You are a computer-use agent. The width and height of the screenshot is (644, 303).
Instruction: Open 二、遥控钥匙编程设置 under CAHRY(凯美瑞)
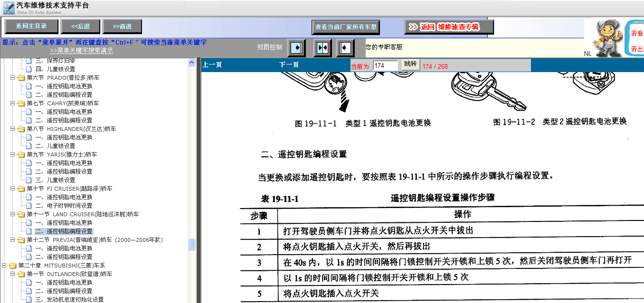click(64, 120)
